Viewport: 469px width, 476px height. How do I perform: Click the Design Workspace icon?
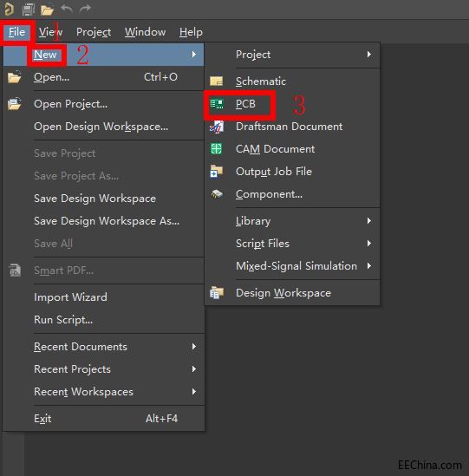217,293
